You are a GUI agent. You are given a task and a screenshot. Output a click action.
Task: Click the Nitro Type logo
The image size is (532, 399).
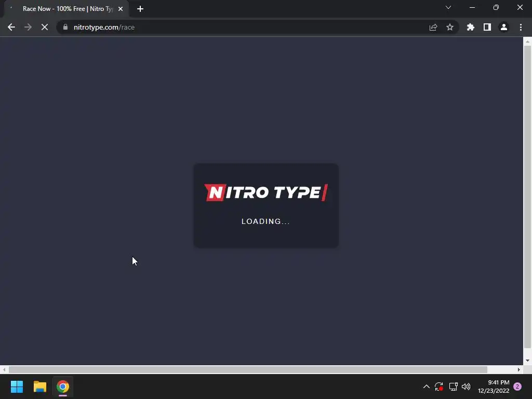click(266, 192)
